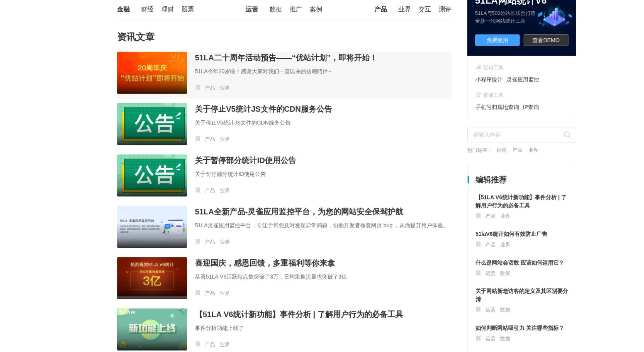644x352 pixels.
Task: Open the IP查询 link
Action: click(531, 107)
